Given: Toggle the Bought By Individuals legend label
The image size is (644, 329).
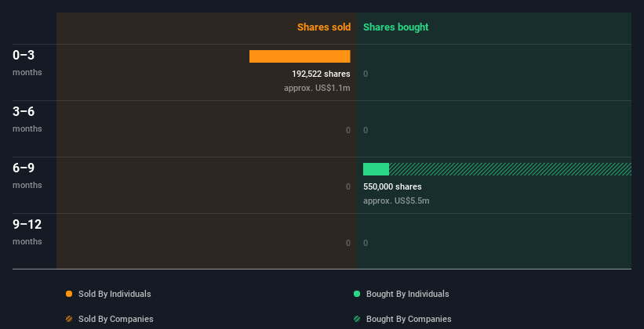Looking at the screenshot, I should point(407,294).
